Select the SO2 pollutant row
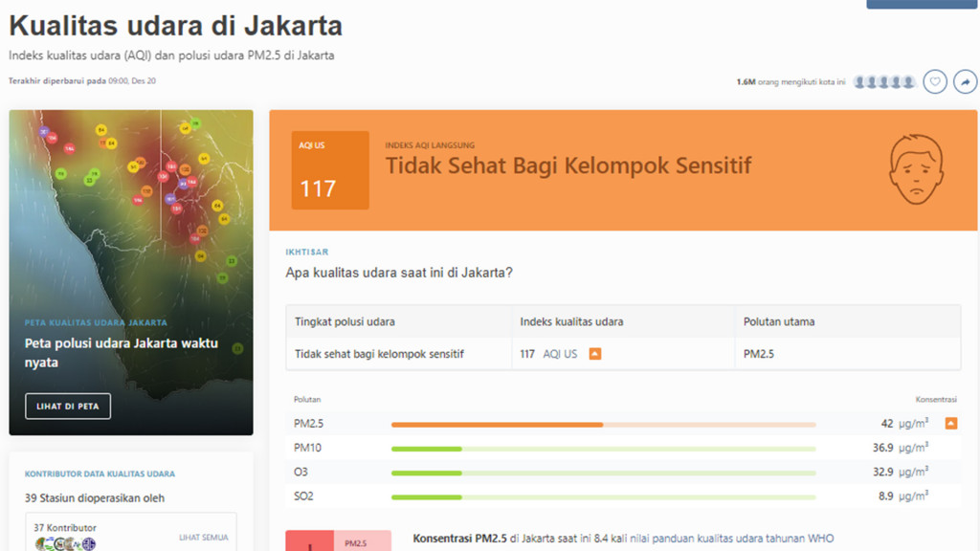Screen dimensions: 980x551 click(x=625, y=496)
